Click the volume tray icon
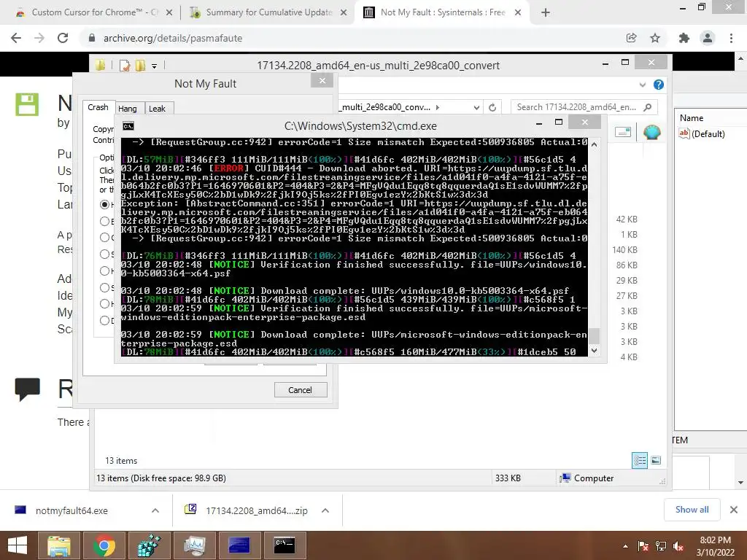Screen dimensions: 747x560 678,546
